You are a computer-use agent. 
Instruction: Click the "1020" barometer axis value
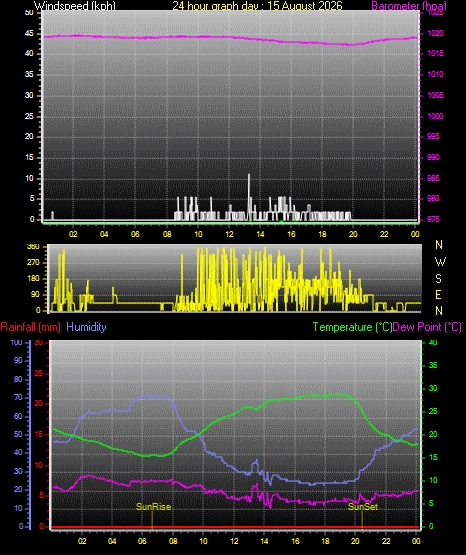(x=436, y=33)
